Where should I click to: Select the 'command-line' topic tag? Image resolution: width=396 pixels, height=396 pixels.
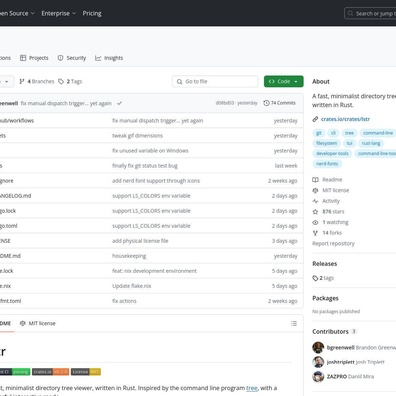378,133
